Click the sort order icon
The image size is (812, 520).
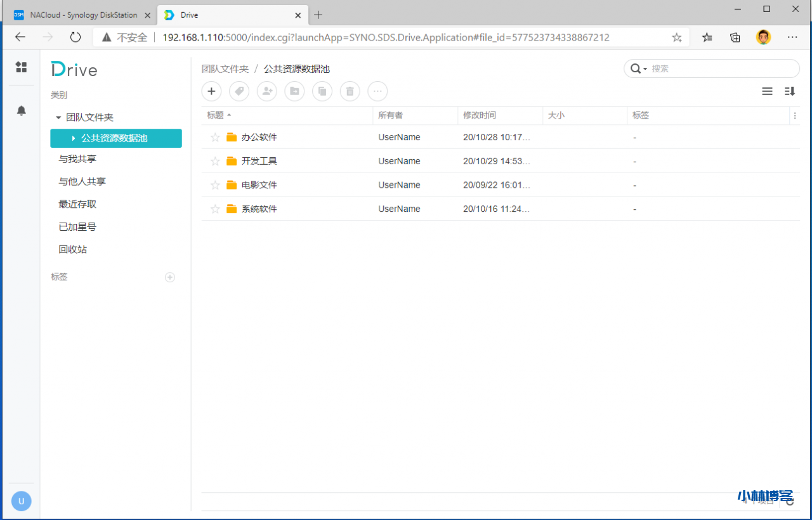click(x=790, y=91)
